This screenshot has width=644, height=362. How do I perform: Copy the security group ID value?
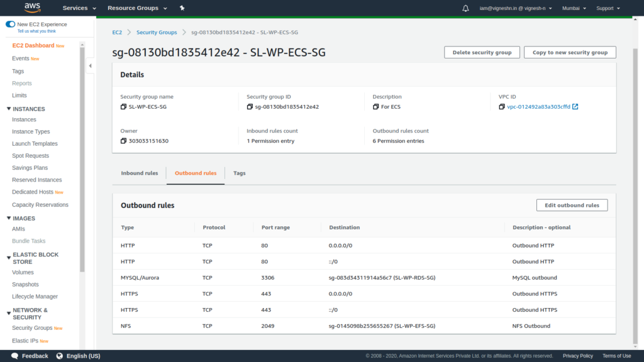[249, 107]
